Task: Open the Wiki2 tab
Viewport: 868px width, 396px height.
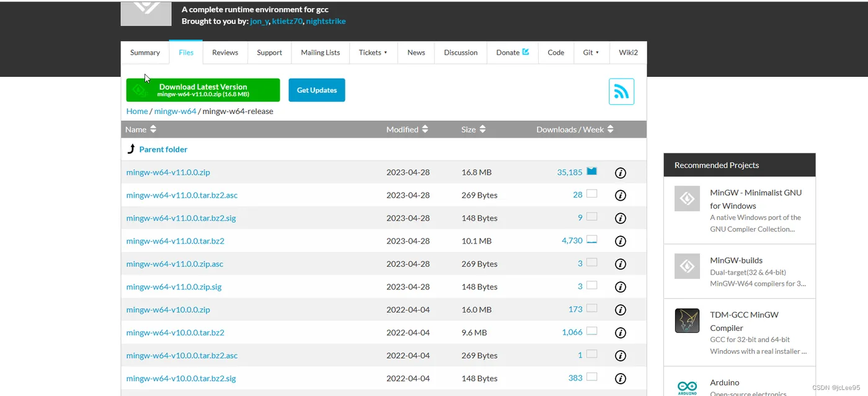Action: [x=628, y=53]
